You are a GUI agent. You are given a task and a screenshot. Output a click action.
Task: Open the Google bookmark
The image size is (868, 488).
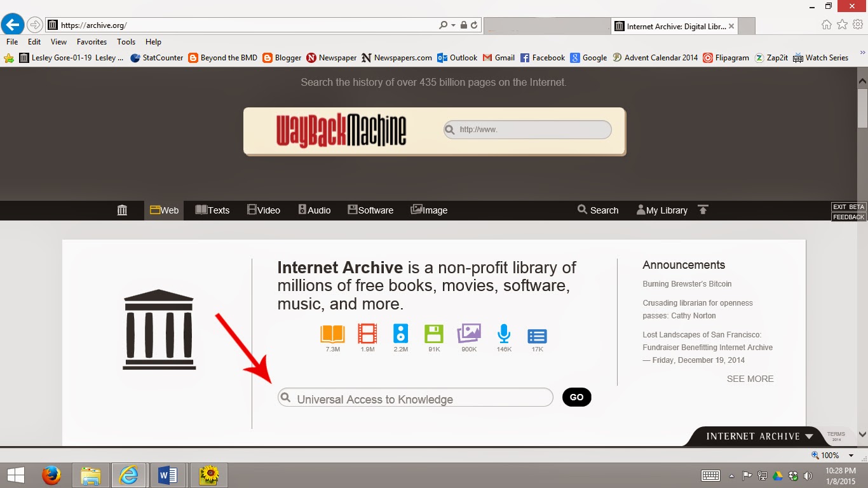[x=588, y=58]
